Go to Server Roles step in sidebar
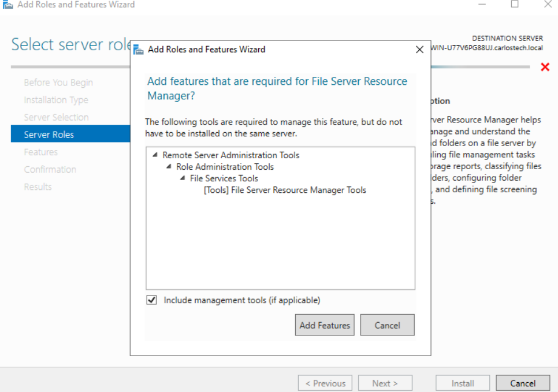Screen dimensions: 558x392 click(x=49, y=135)
